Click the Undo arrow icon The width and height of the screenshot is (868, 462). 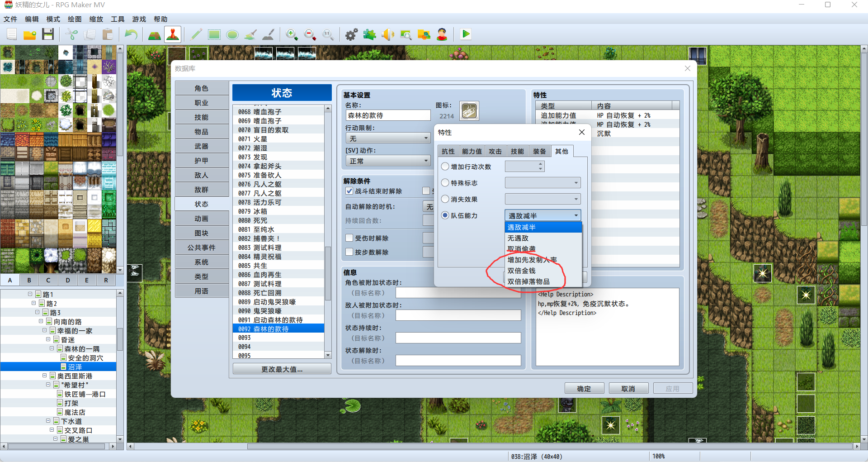pyautogui.click(x=131, y=34)
